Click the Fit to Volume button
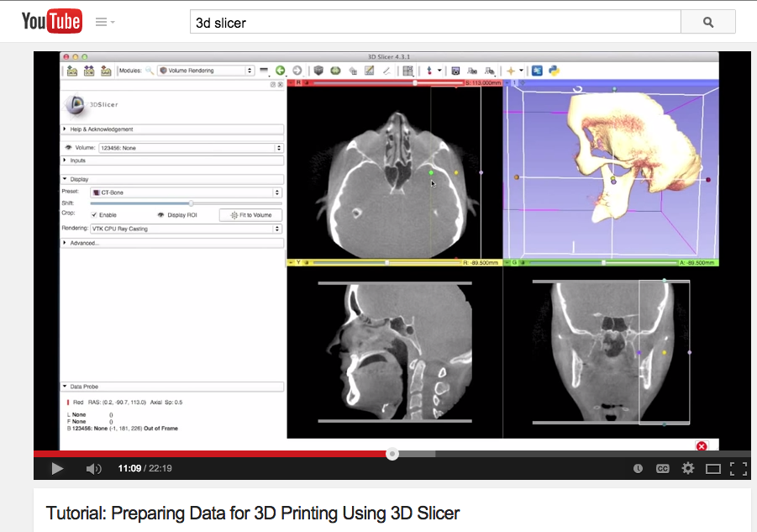The image size is (757, 532). [250, 215]
